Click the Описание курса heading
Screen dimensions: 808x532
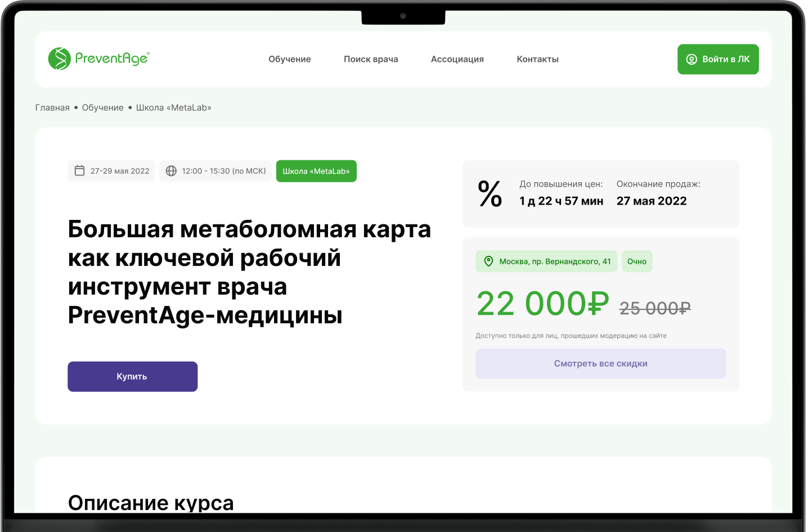151,503
